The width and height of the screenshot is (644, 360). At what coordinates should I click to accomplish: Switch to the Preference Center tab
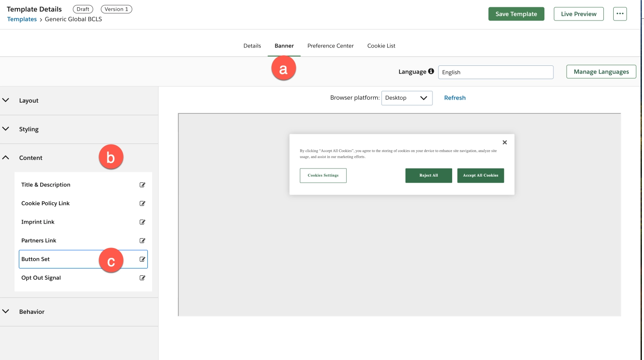pos(330,46)
